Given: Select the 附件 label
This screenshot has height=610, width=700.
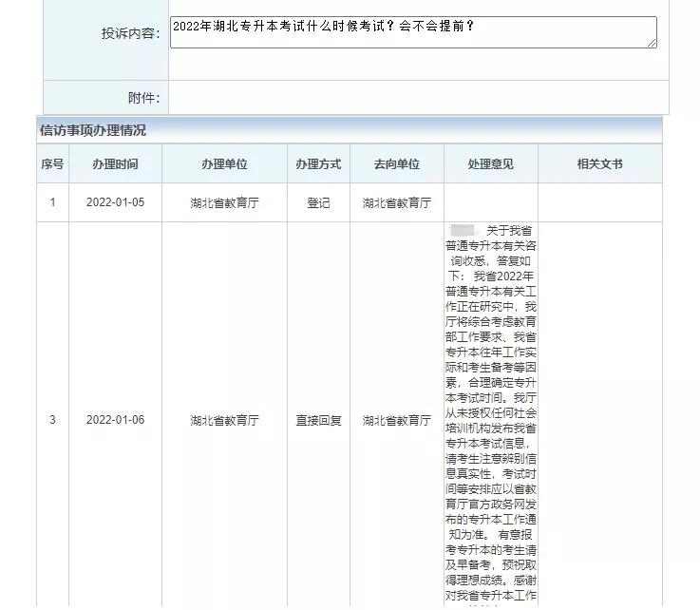Looking at the screenshot, I should pos(143,98).
